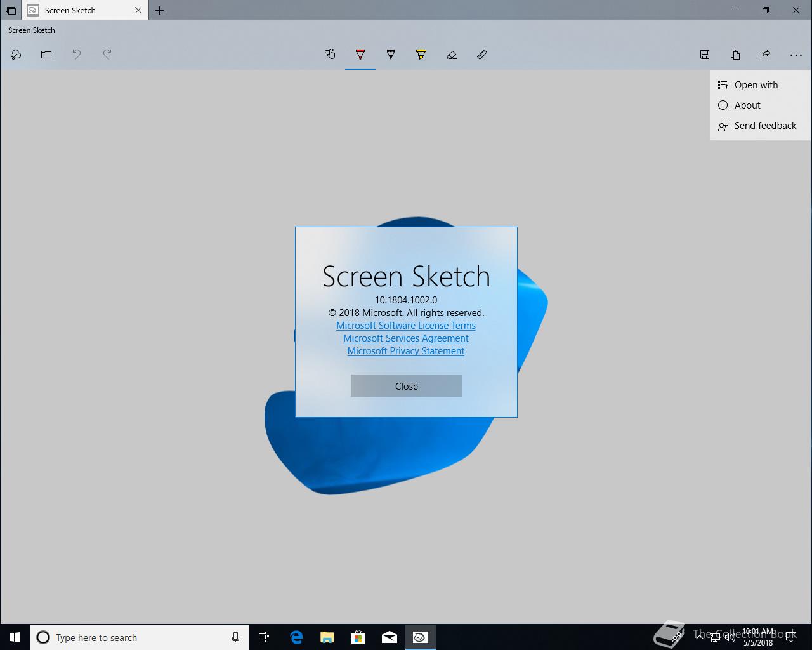Viewport: 812px width, 650px height.
Task: Click the Undo arrow icon
Action: pos(77,55)
